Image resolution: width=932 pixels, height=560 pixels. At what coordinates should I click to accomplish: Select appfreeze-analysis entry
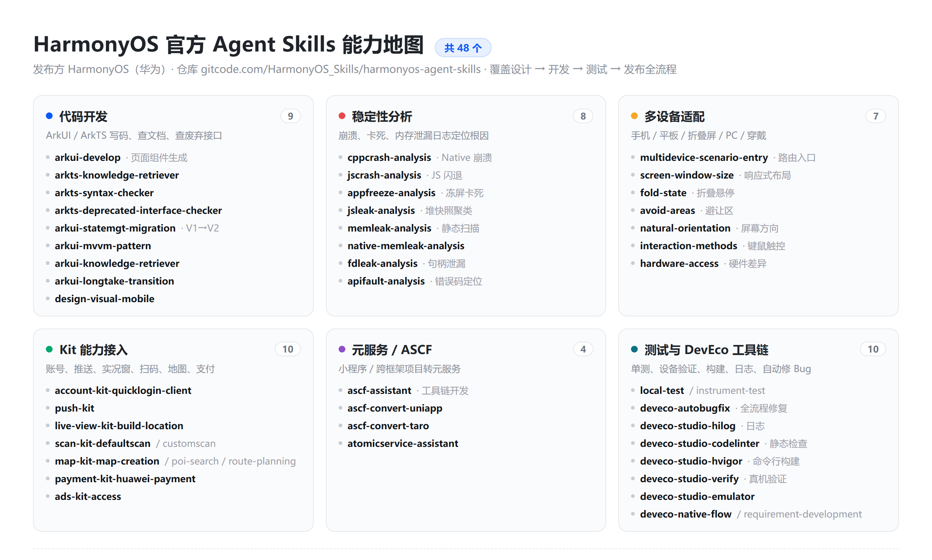391,193
